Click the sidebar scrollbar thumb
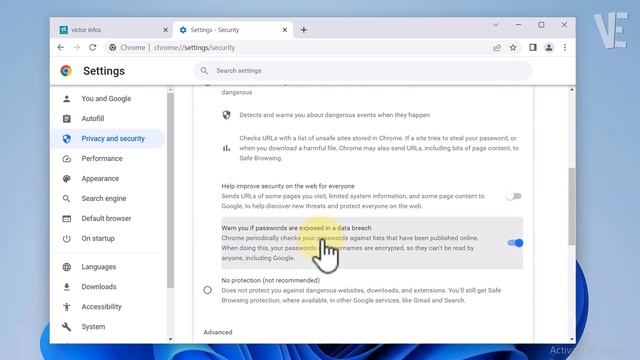The height and width of the screenshot is (360, 640). click(x=170, y=191)
